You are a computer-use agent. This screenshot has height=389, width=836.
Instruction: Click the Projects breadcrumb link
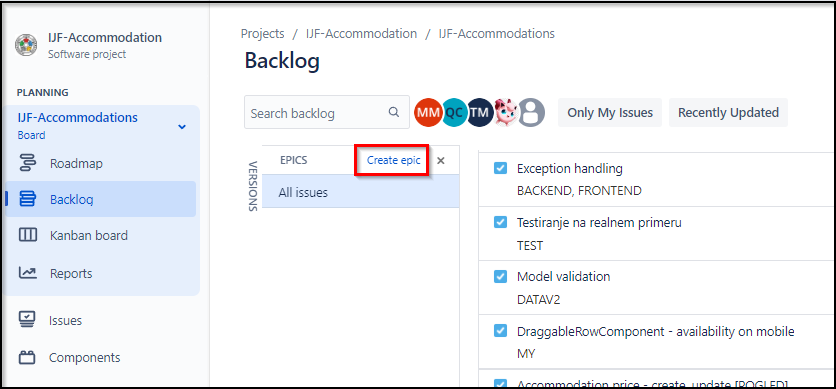pyautogui.click(x=263, y=34)
